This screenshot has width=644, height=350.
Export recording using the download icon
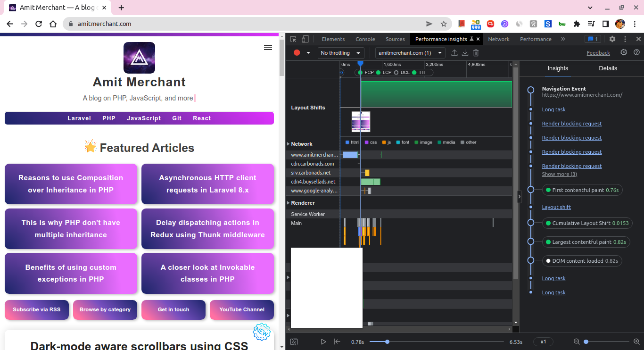(465, 53)
